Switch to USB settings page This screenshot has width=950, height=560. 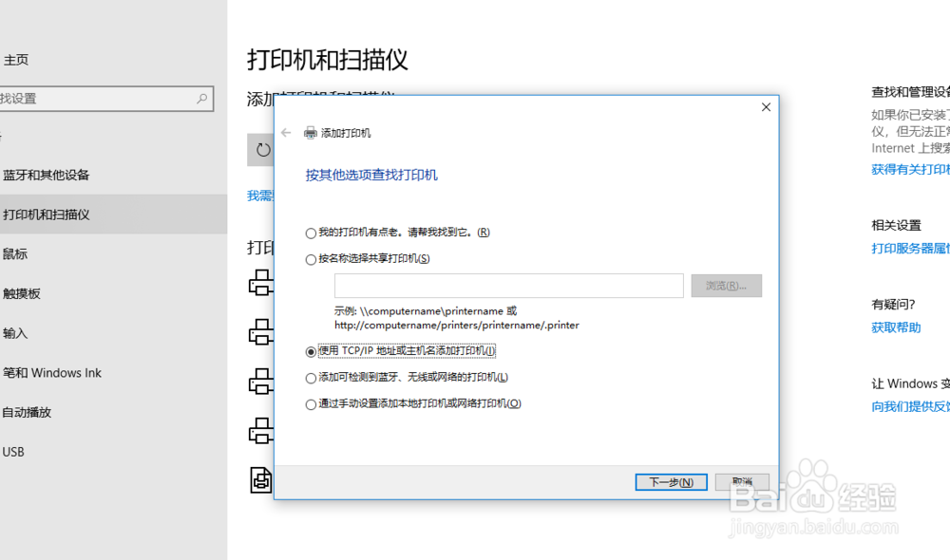(14, 451)
